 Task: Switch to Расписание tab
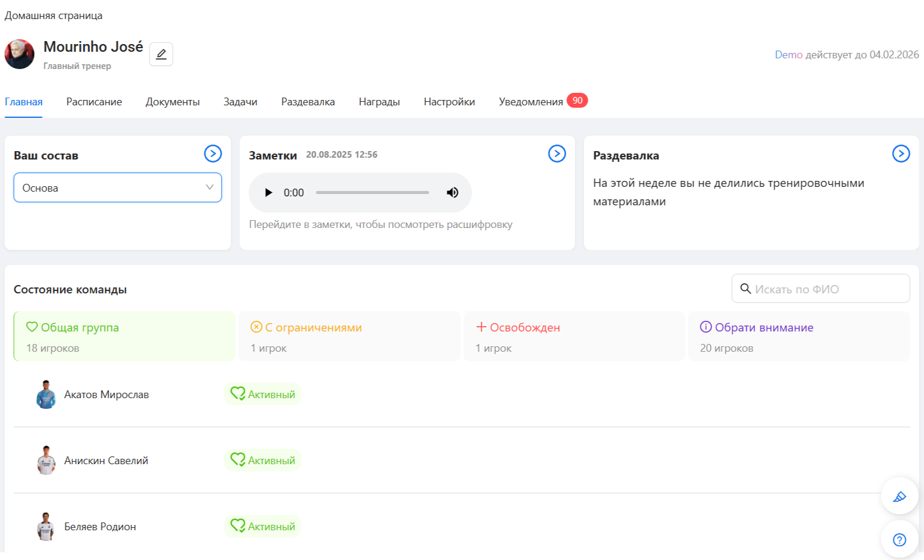pos(94,102)
